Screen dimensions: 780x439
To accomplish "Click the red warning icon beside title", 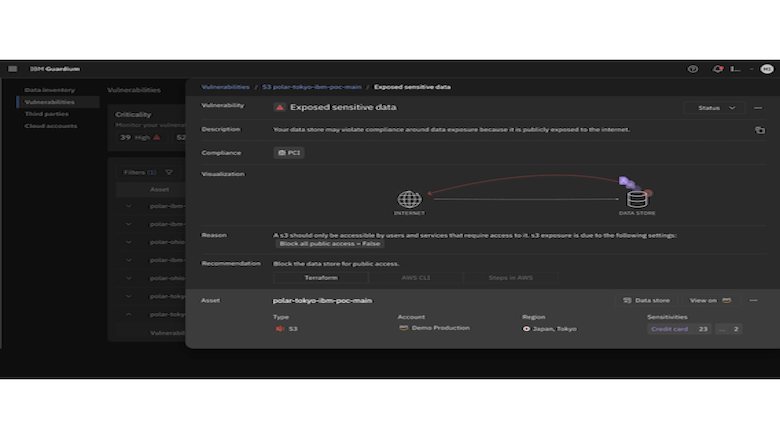I will (280, 107).
